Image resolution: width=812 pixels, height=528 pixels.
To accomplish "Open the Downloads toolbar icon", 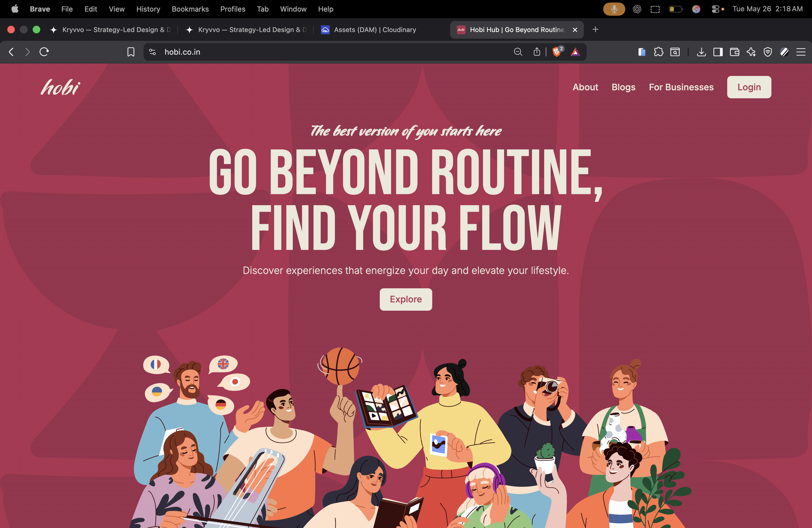I will tap(702, 52).
